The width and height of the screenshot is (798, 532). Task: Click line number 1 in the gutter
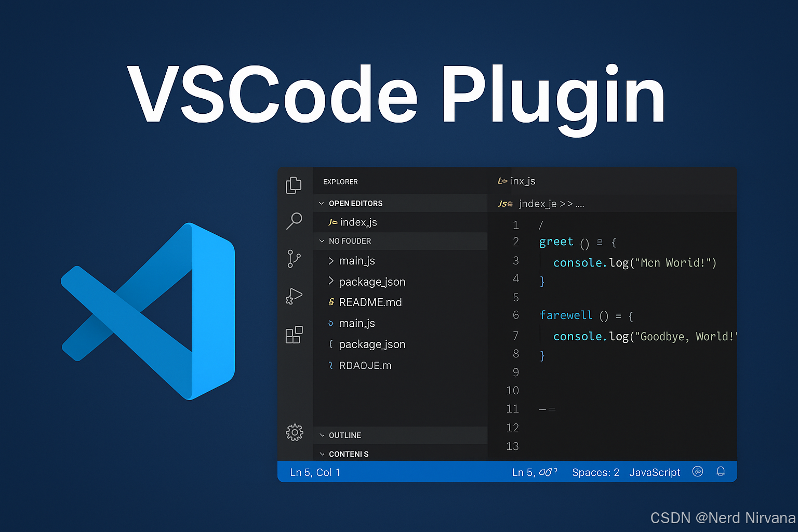point(516,225)
